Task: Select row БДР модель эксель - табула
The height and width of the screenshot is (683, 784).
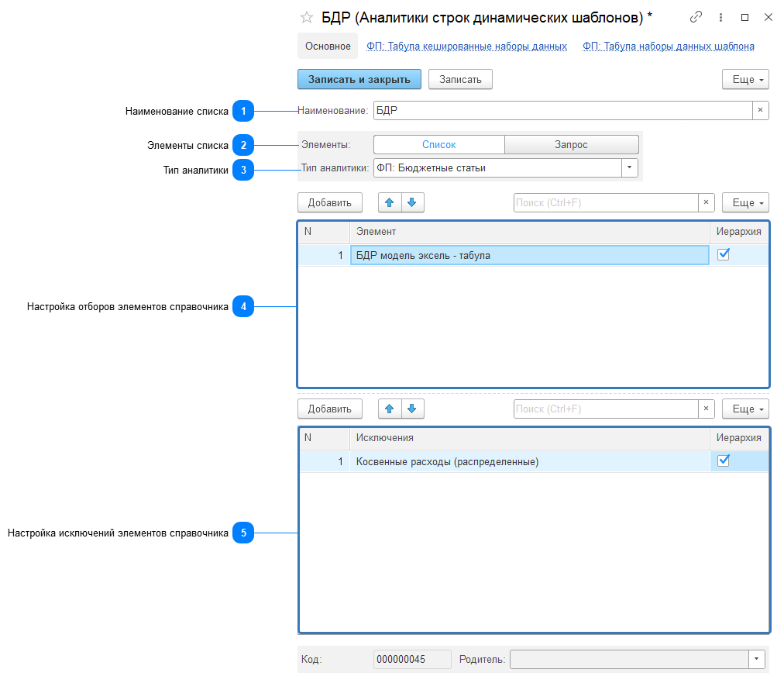Action: 534,255
